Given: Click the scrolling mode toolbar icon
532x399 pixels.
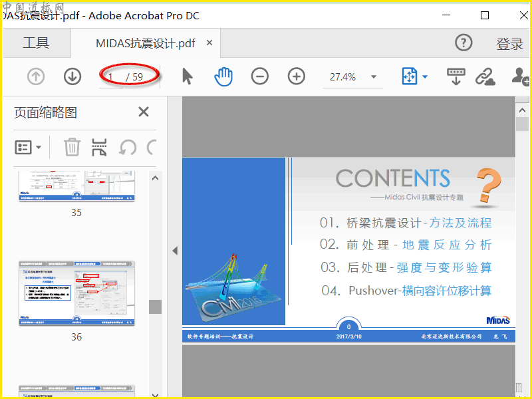Looking at the screenshot, I should click(x=456, y=76).
